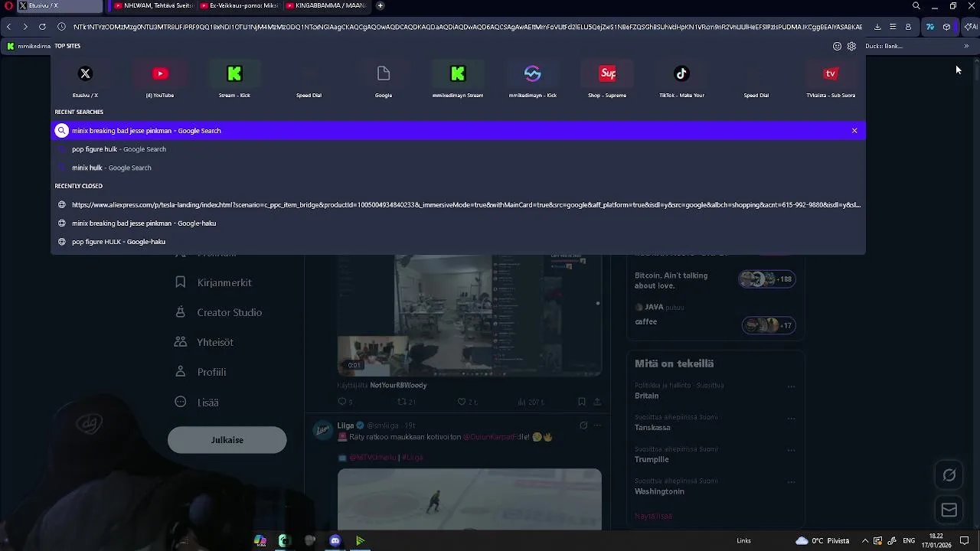
Task: Open the mmikedimayn - Kick tile
Action: (533, 80)
